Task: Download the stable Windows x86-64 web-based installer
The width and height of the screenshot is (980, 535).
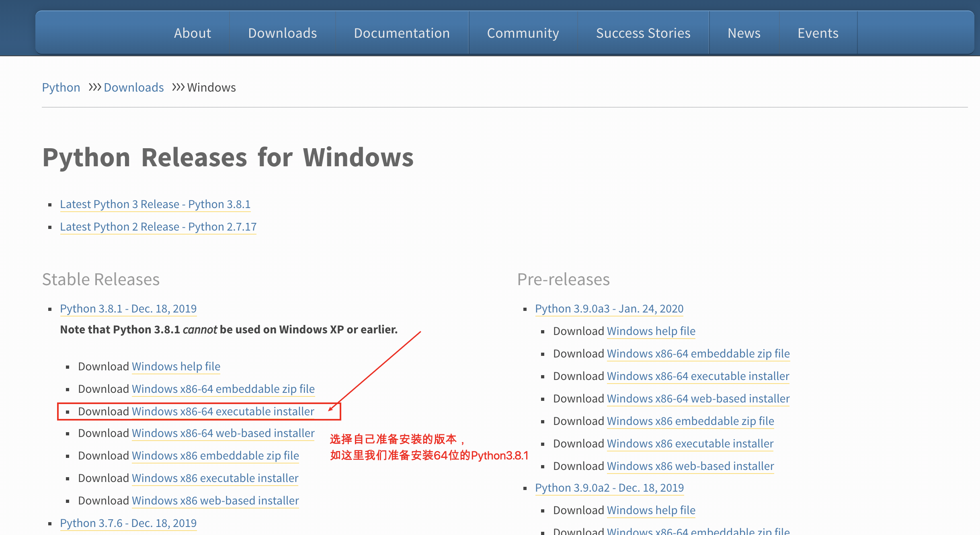Action: (x=223, y=433)
